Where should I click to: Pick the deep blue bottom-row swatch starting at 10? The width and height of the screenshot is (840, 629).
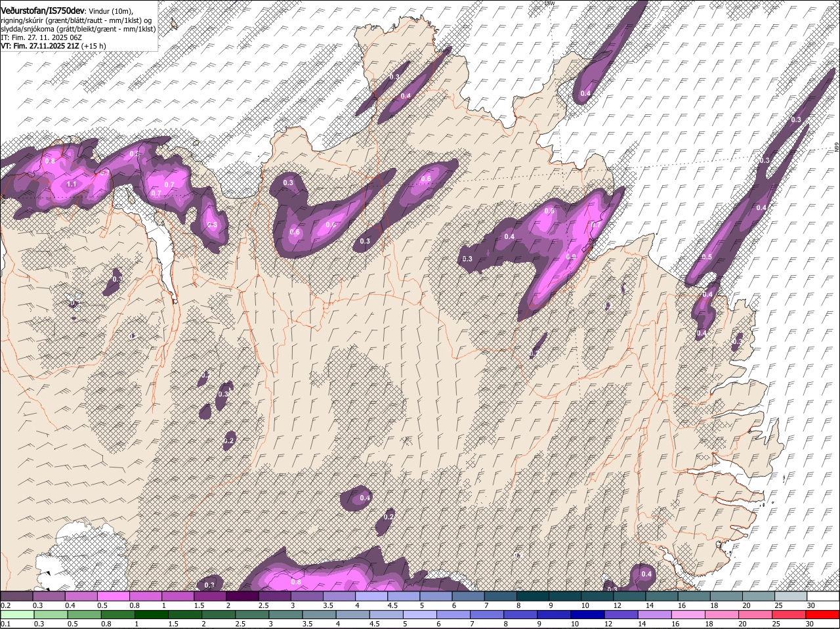[587, 615]
